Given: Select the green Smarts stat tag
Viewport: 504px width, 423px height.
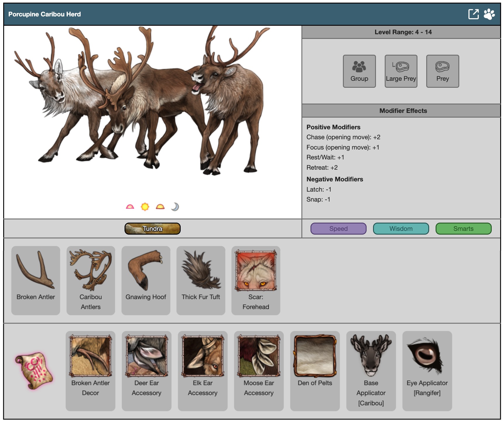Looking at the screenshot, I should tap(463, 228).
